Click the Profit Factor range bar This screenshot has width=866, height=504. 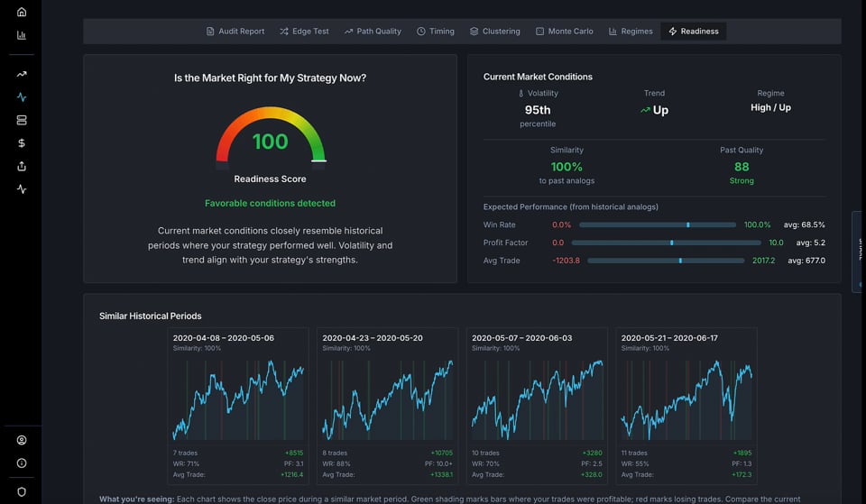pos(666,243)
